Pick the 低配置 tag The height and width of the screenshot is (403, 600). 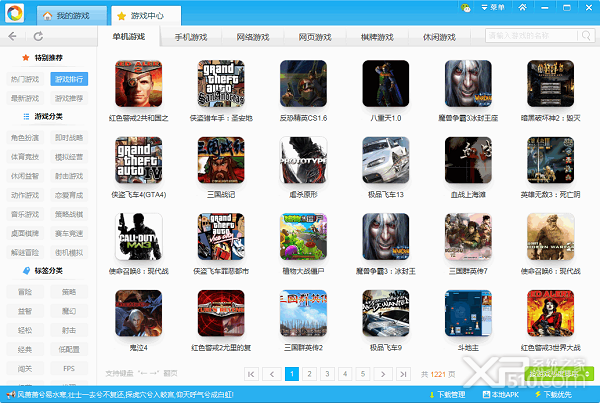coord(69,349)
